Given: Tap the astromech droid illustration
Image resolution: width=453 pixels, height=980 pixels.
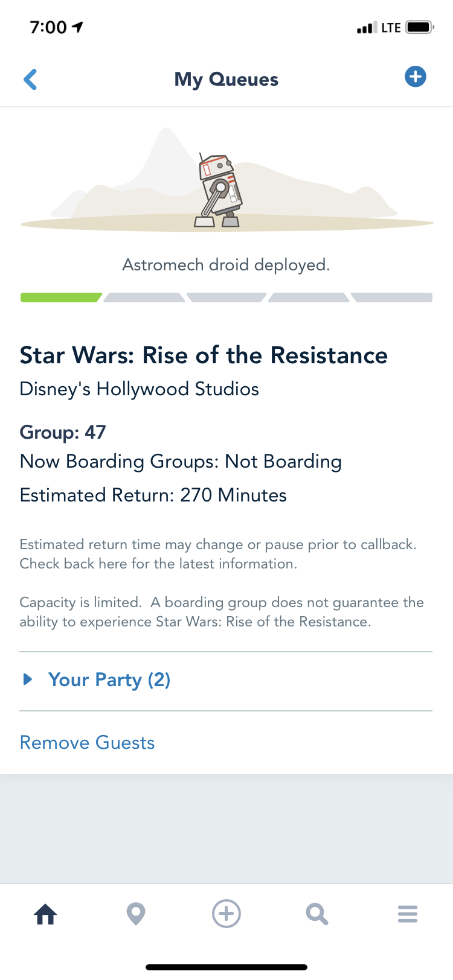Looking at the screenshot, I should click(x=219, y=191).
